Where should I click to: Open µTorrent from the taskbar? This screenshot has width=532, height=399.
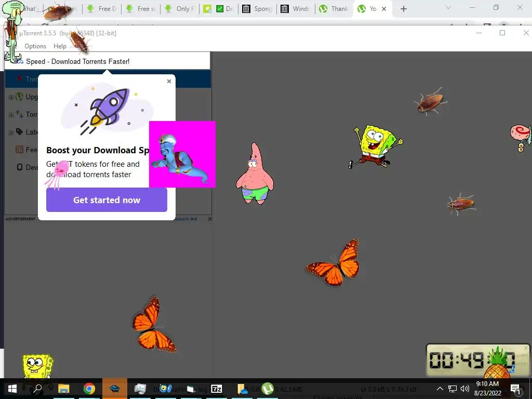[268, 389]
